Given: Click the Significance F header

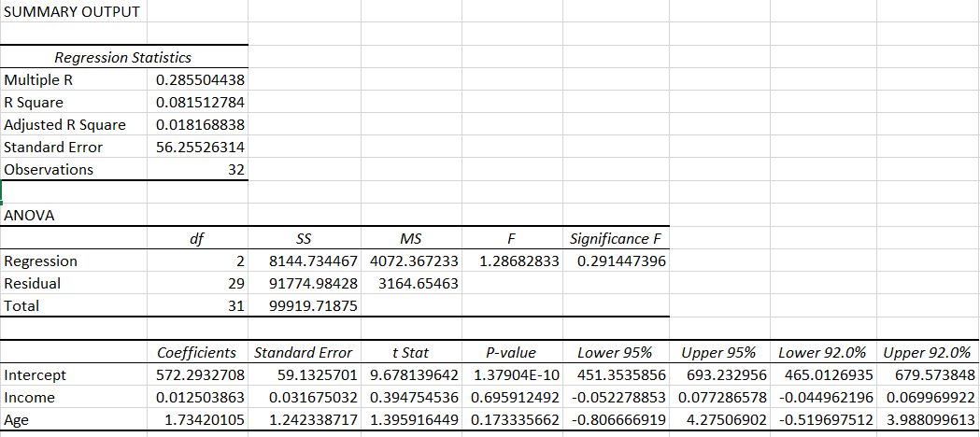Looking at the screenshot, I should (616, 238).
